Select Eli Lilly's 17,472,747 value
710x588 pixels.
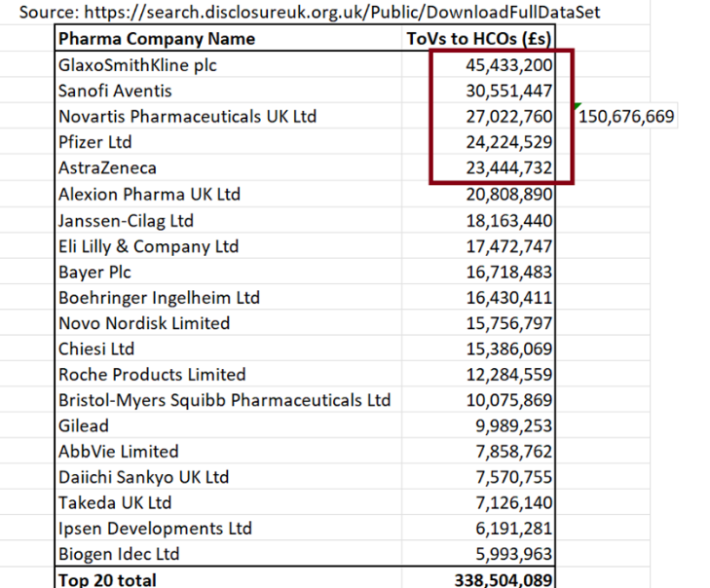(x=509, y=246)
